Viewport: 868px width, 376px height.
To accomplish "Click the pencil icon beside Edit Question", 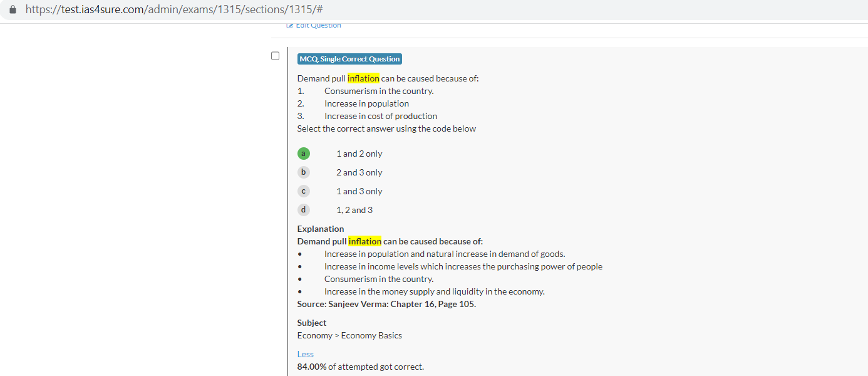I will click(x=289, y=25).
